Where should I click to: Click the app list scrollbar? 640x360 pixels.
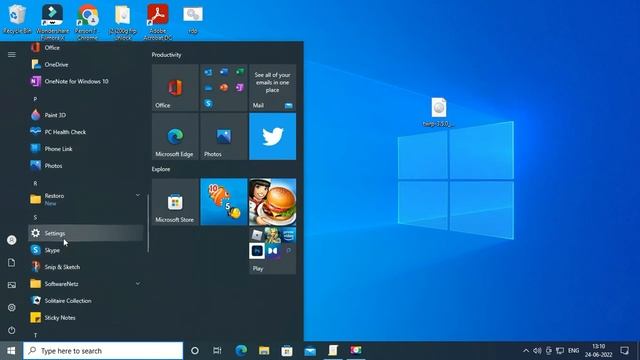(x=148, y=223)
